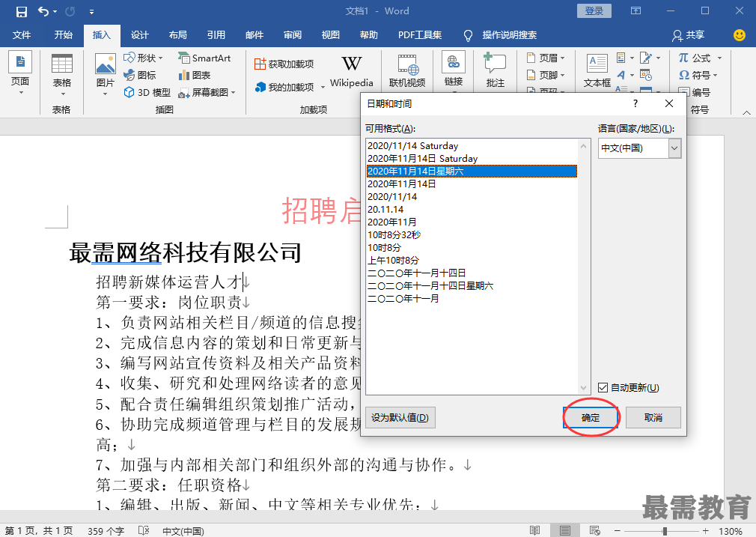Collapse the ribbon with the chevron
Viewport: 756px width, 537px height.
point(746,112)
